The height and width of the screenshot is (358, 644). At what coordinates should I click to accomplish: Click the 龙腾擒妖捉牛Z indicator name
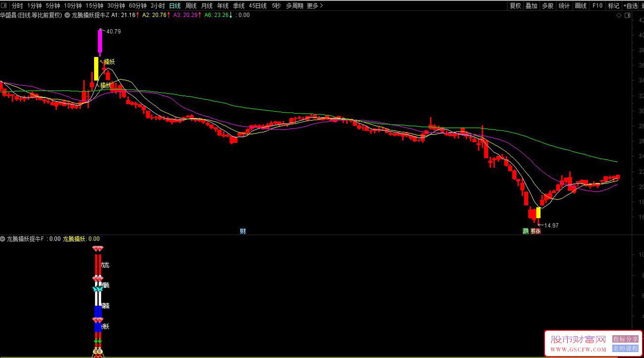click(x=90, y=15)
